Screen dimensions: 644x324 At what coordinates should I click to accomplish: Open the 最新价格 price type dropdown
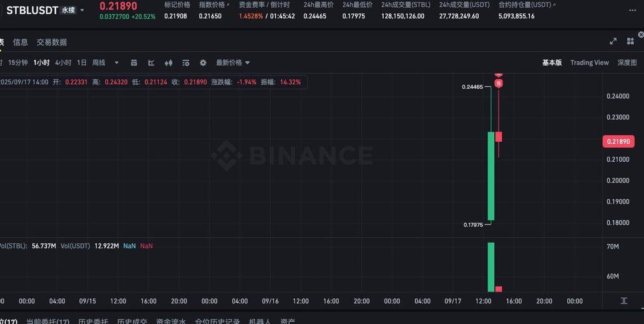click(x=233, y=62)
